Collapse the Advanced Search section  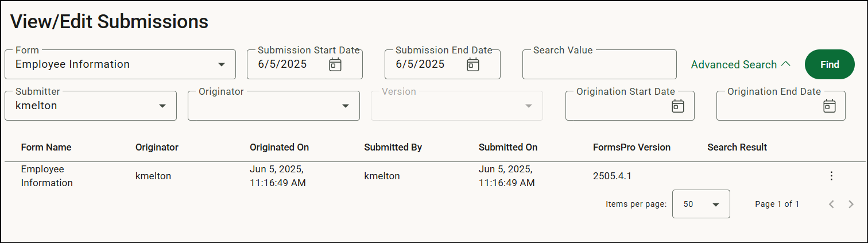point(741,65)
